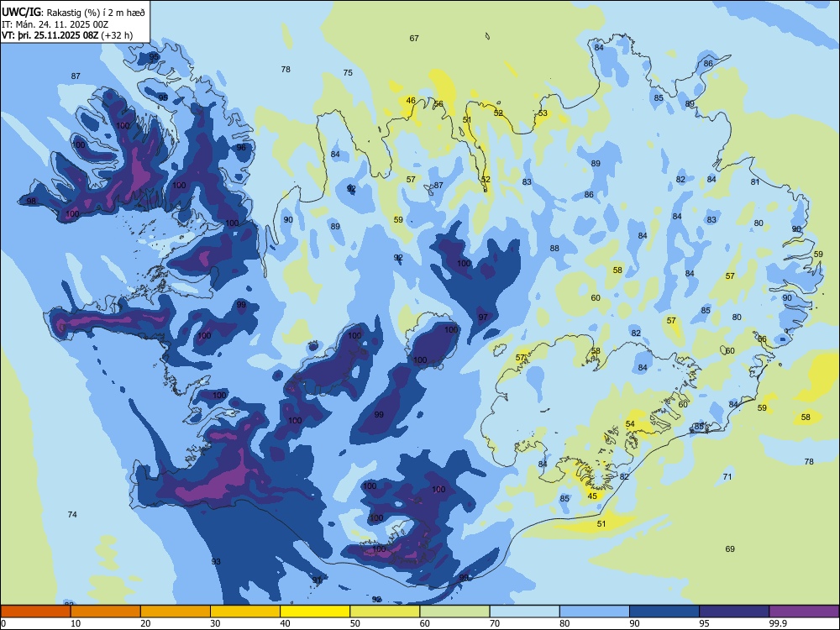Click the purple above-99.9 legend swatch

click(804, 612)
